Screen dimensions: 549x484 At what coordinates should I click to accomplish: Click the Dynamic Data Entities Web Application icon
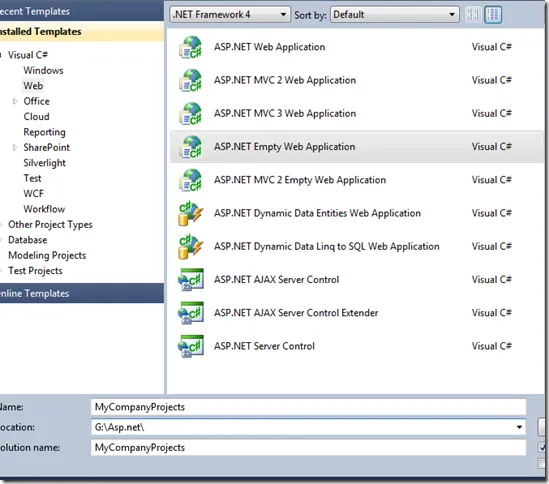point(190,214)
